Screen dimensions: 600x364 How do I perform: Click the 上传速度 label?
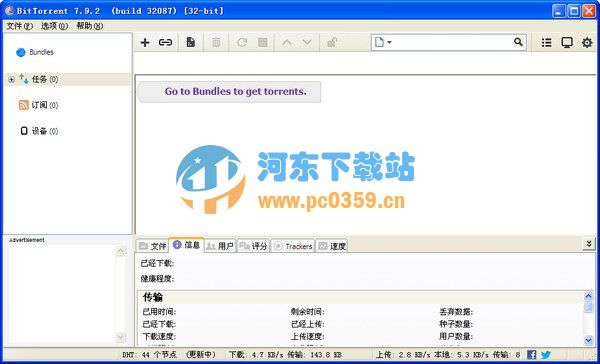pyautogui.click(x=307, y=336)
